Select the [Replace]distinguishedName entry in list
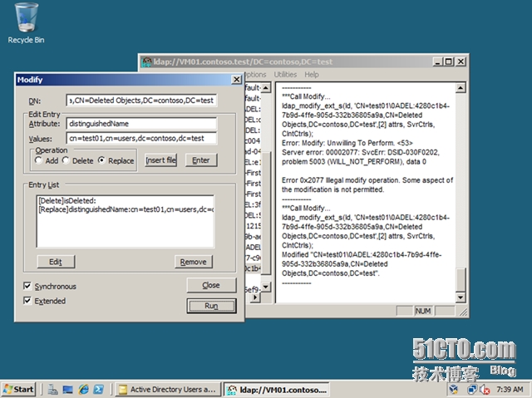Screen dimensions: 532x398 click(x=126, y=209)
